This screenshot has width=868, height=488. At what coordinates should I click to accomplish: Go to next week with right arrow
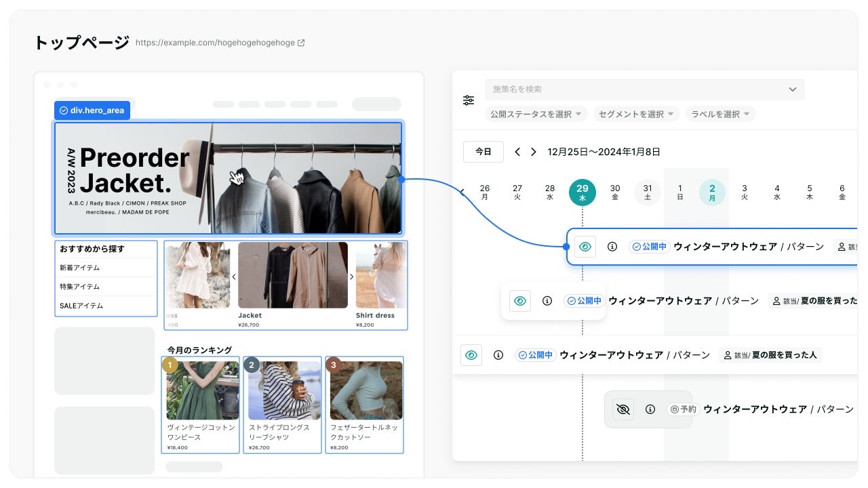click(x=534, y=152)
